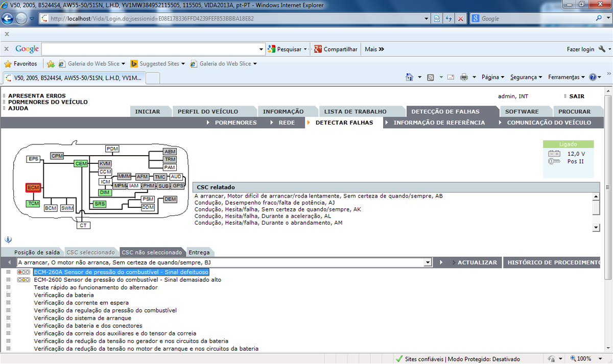Select the ECM module in network diagram
Viewport: 613px width, 364px height.
[x=33, y=188]
